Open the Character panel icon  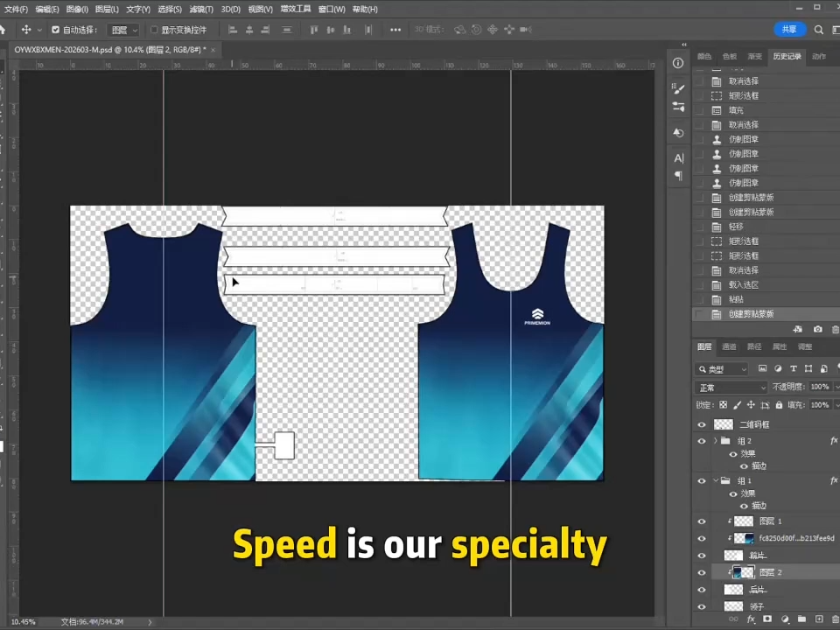(678, 157)
